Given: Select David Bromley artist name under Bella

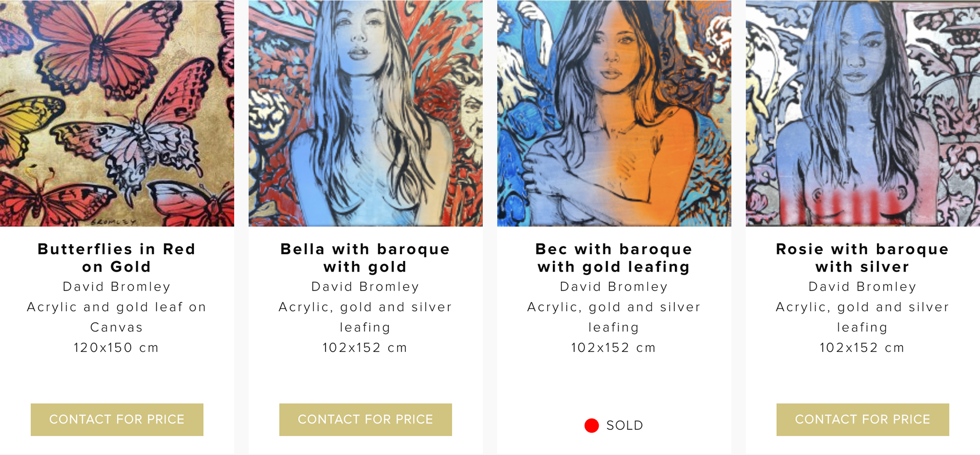Looking at the screenshot, I should point(365,287).
